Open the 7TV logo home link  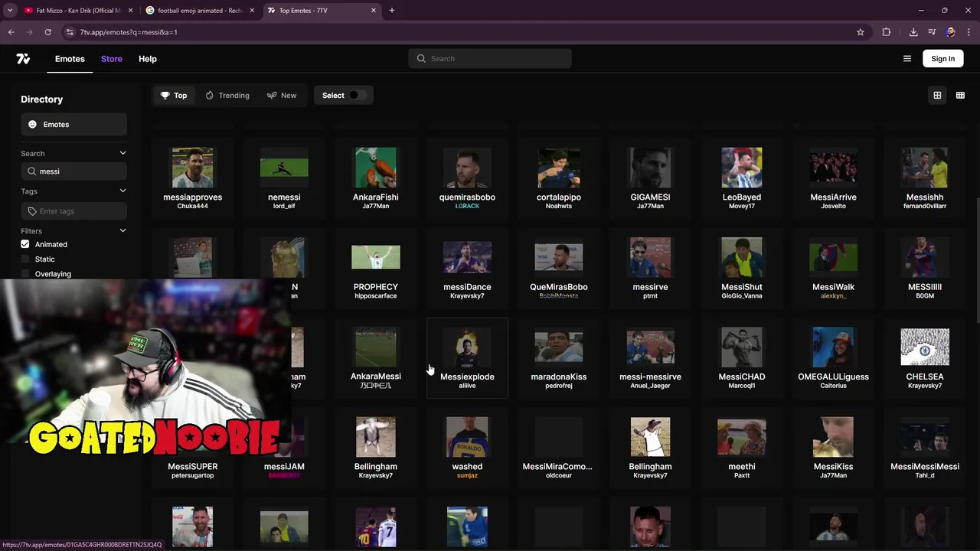[x=23, y=59]
